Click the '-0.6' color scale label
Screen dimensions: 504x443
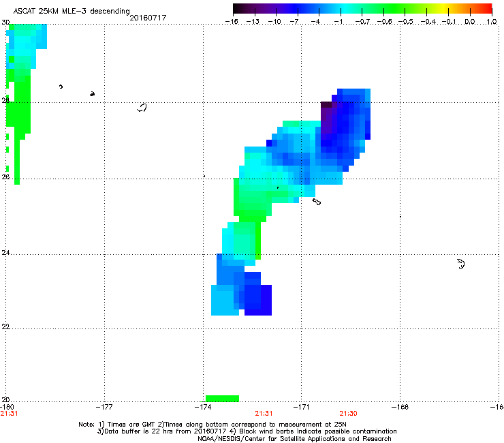coord(384,22)
